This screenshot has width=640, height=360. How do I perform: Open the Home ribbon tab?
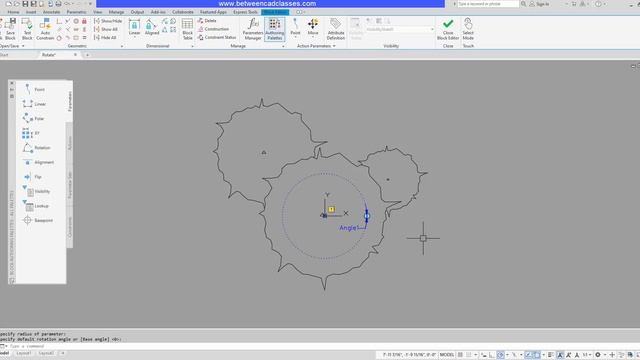[x=13, y=12]
